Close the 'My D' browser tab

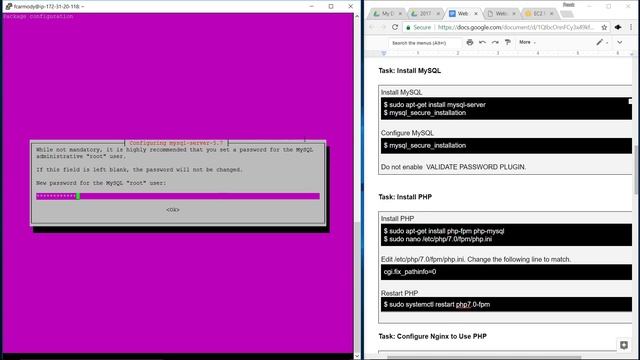pos(400,14)
